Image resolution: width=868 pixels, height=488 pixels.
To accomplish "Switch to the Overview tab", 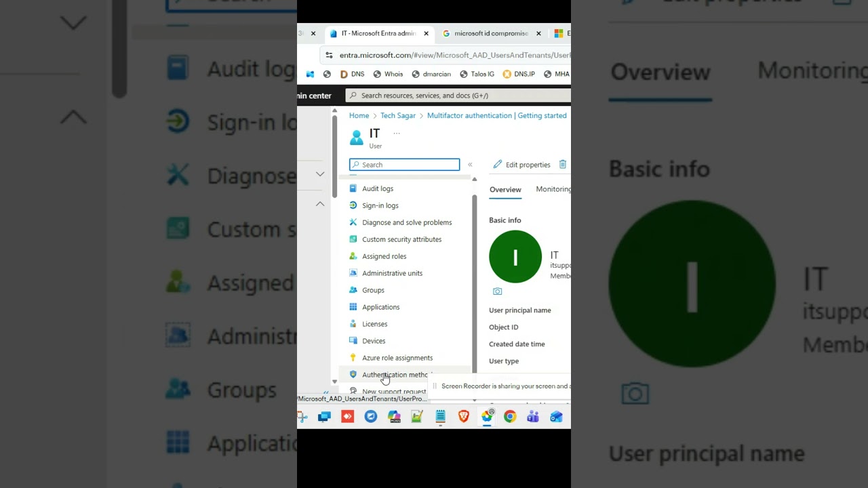I will [x=505, y=190].
